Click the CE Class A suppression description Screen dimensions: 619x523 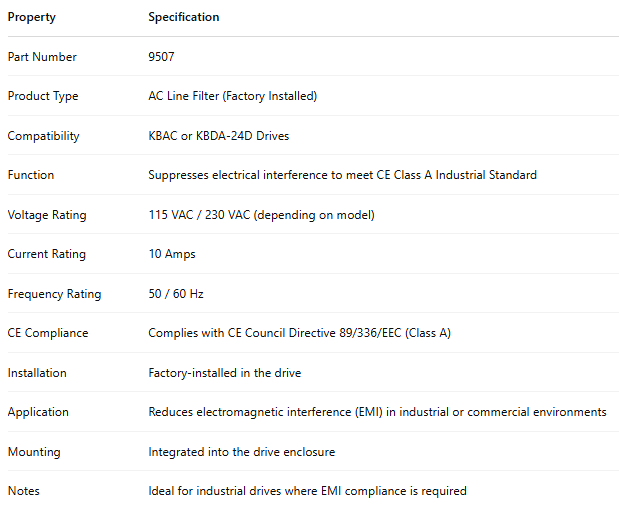(x=342, y=175)
